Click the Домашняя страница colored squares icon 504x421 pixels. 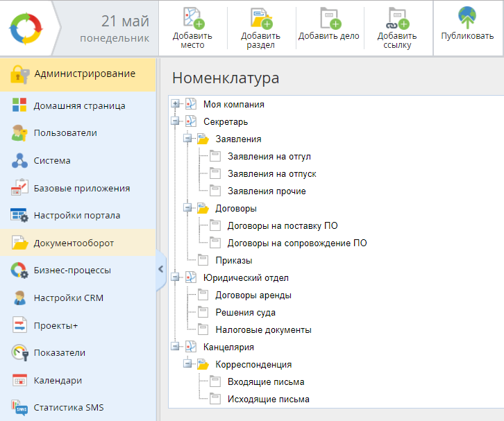(x=19, y=105)
